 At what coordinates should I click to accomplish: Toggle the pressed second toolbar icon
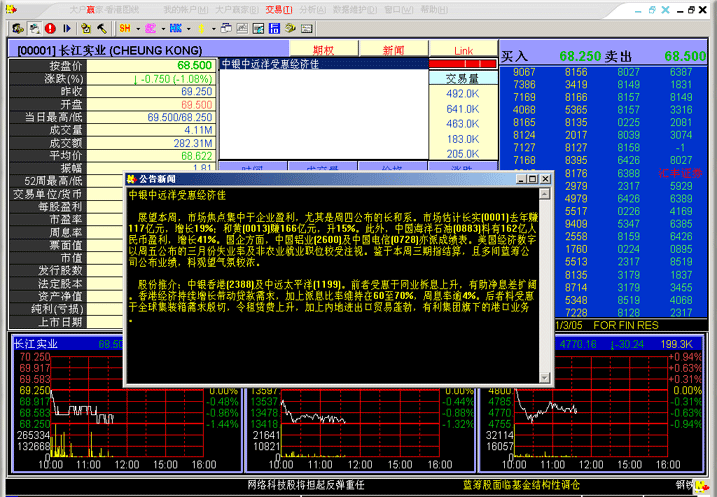pyautogui.click(x=34, y=28)
